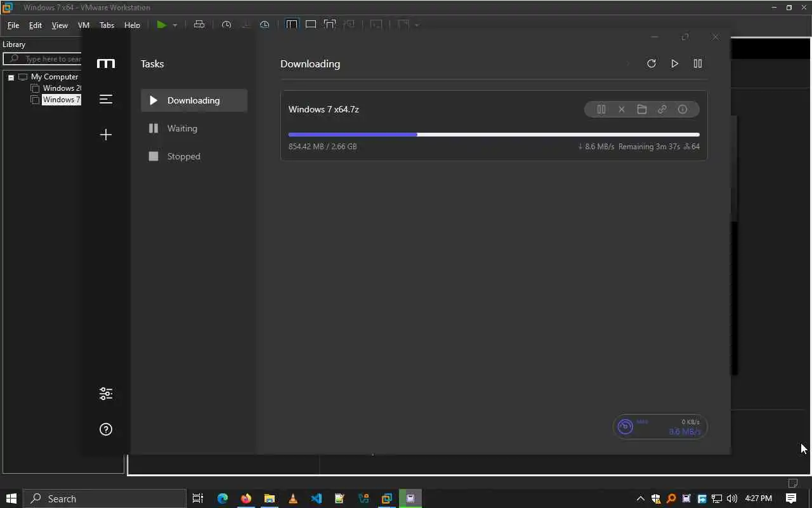Image resolution: width=812 pixels, height=508 pixels.
Task: Open the VMware VM menu
Action: click(x=84, y=25)
